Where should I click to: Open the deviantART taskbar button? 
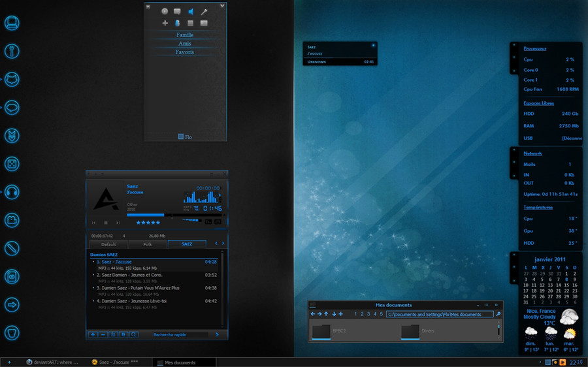coord(52,362)
